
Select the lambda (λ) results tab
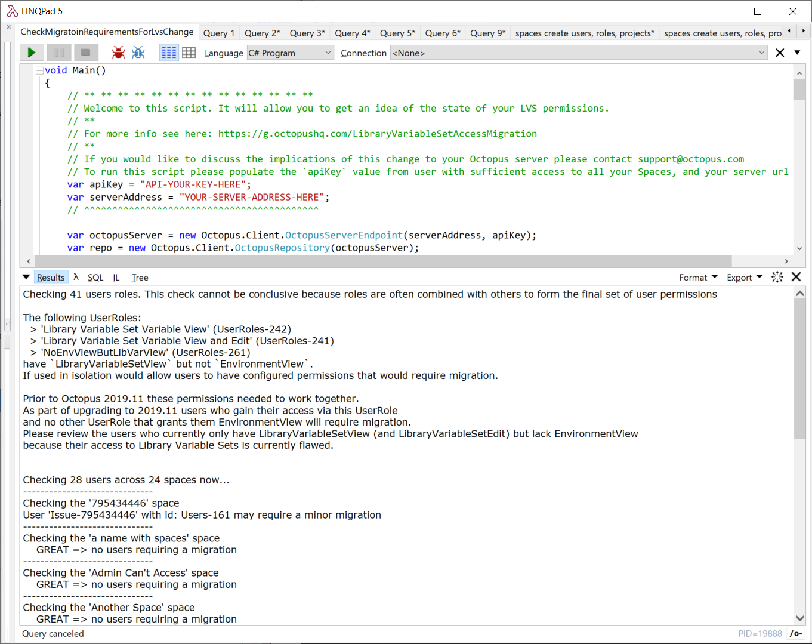(76, 277)
